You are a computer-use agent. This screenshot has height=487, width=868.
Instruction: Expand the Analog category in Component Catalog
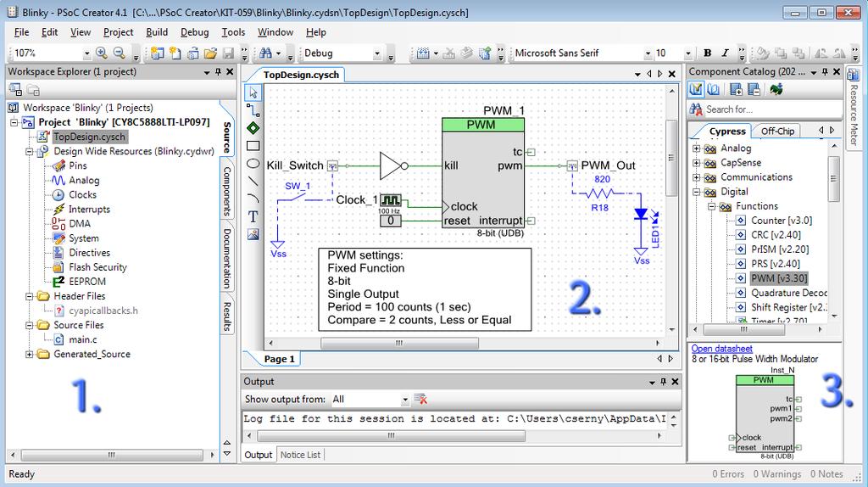pos(697,148)
